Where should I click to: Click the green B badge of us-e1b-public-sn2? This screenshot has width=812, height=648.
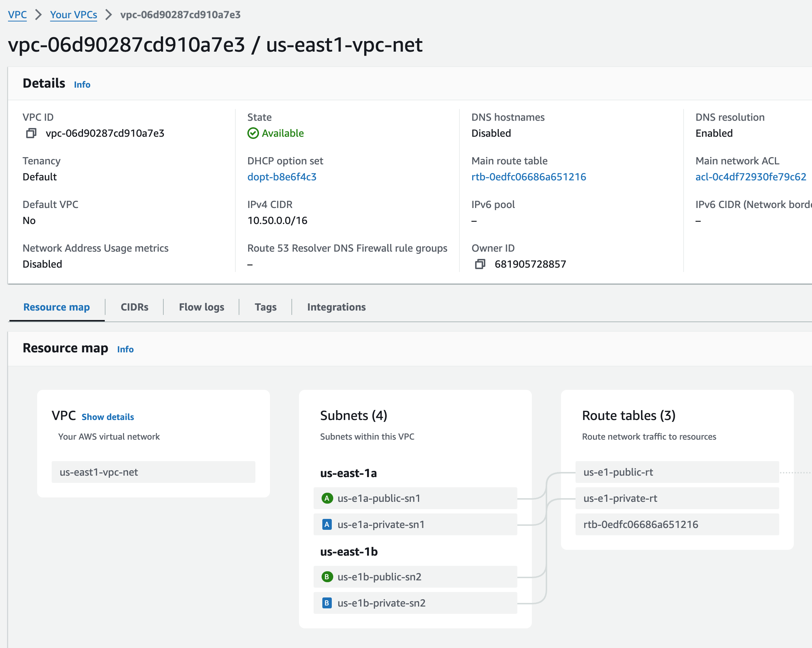click(327, 577)
